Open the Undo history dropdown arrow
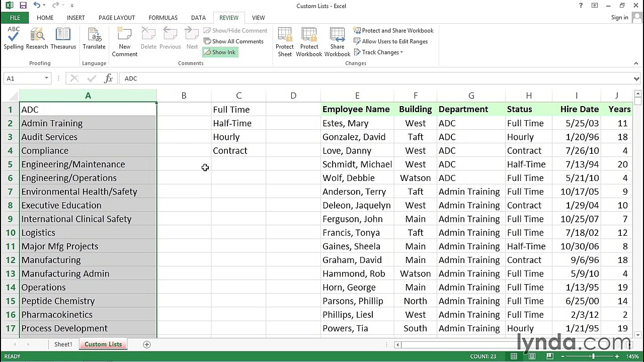Screen dimensions: 644x362 click(45, 6)
